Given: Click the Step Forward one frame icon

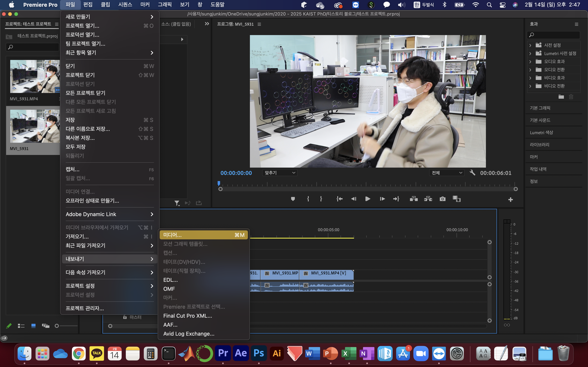Looking at the screenshot, I should 382,199.
